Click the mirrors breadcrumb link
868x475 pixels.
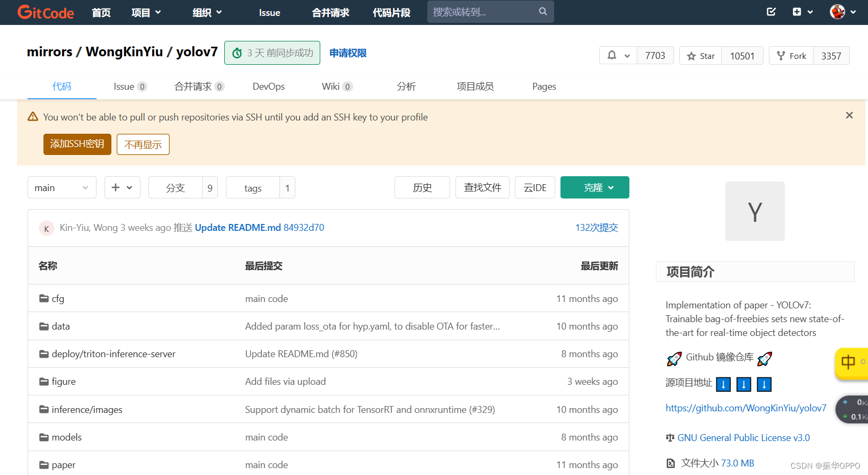coord(49,51)
